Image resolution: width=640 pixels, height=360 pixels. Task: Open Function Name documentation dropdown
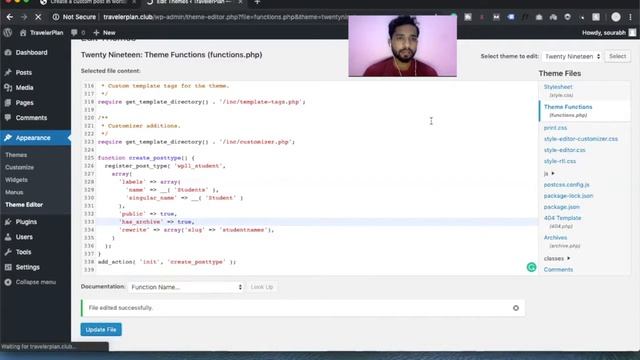tap(186, 287)
